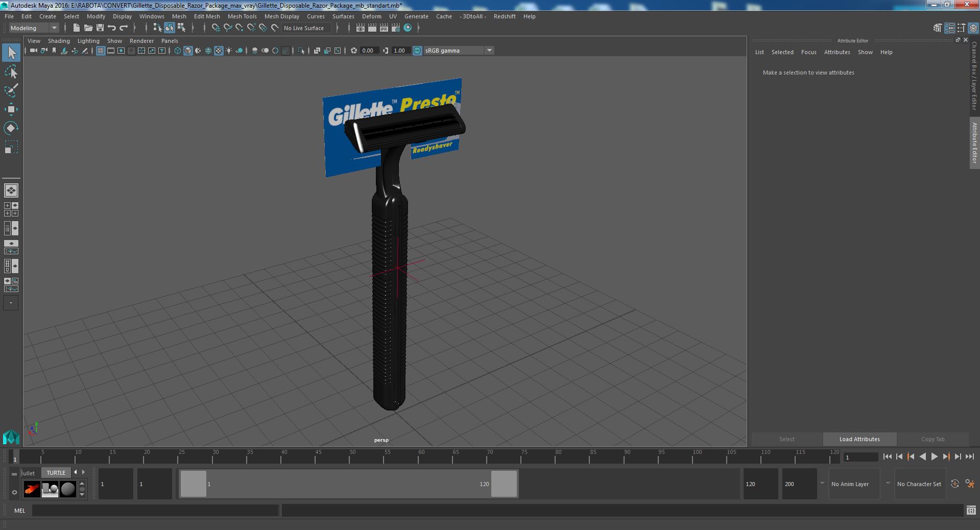
Task: Open Attribute Editor side tab
Action: click(974, 143)
